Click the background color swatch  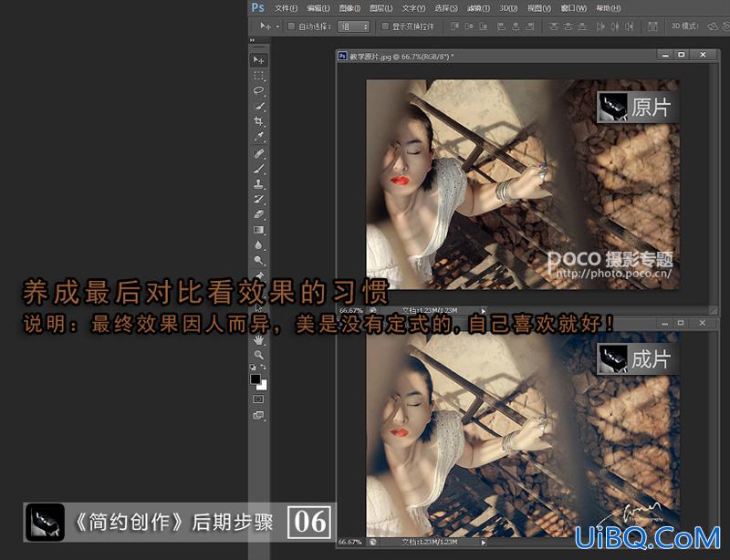[x=264, y=387]
